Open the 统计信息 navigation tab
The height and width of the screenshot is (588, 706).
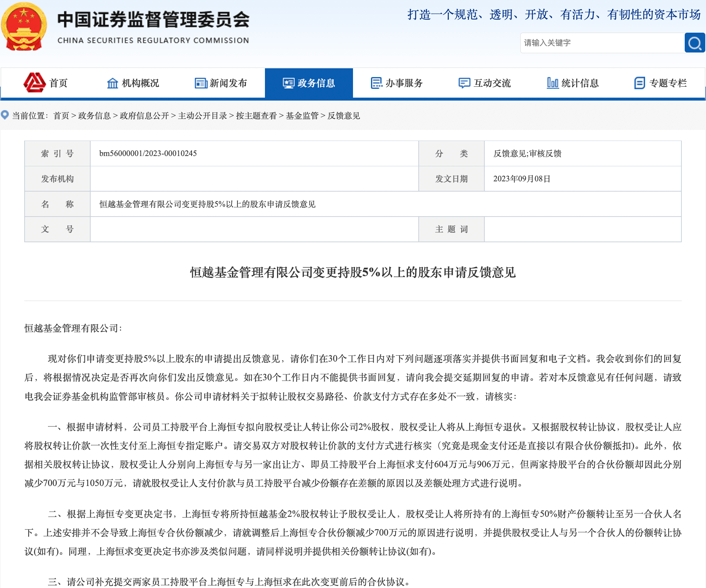point(580,83)
